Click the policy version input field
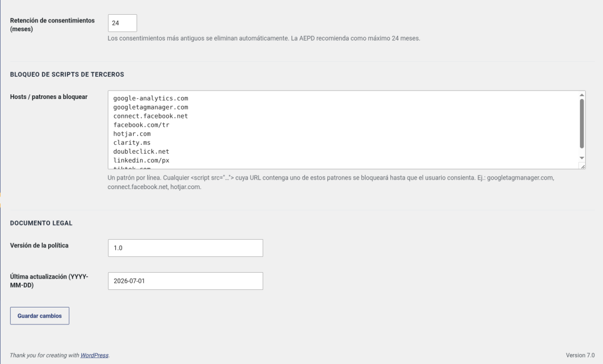Viewport: 603px width, 364px height. pos(185,248)
